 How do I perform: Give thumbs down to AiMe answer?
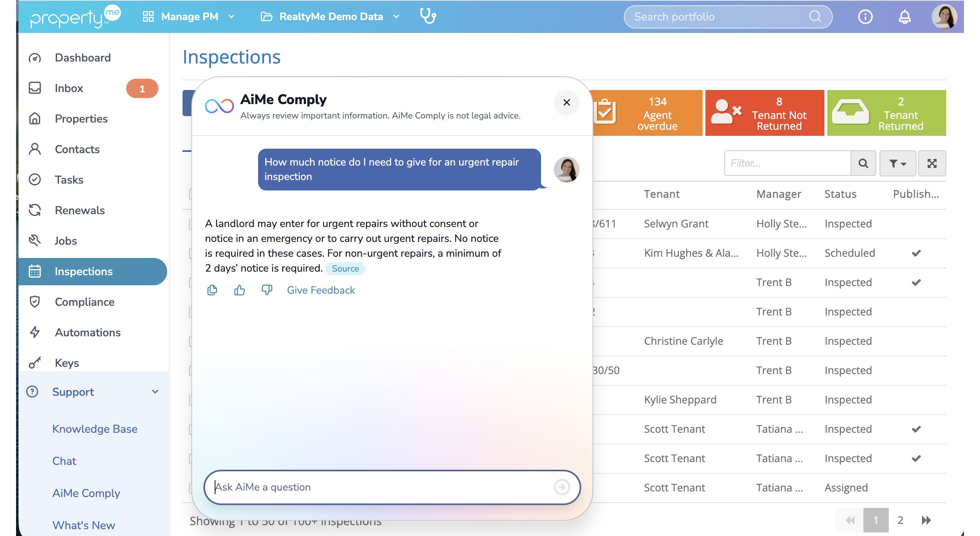[267, 290]
